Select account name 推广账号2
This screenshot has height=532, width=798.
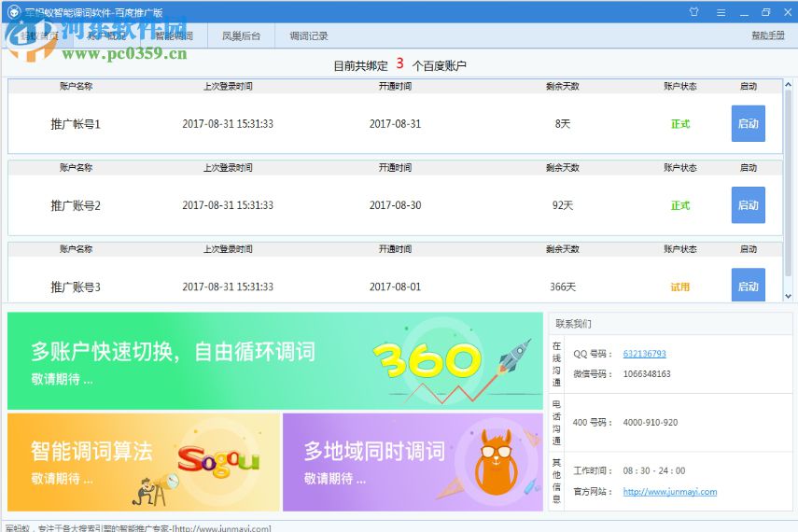pyautogui.click(x=76, y=205)
